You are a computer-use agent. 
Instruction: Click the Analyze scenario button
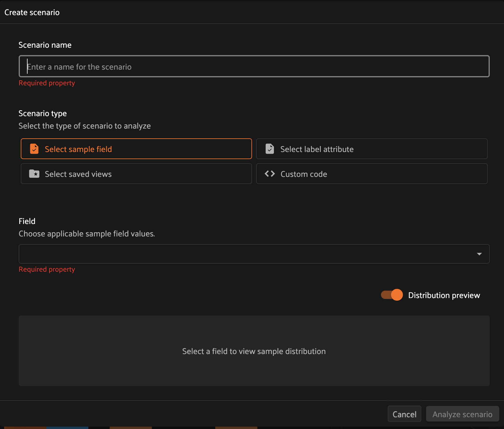(462, 414)
